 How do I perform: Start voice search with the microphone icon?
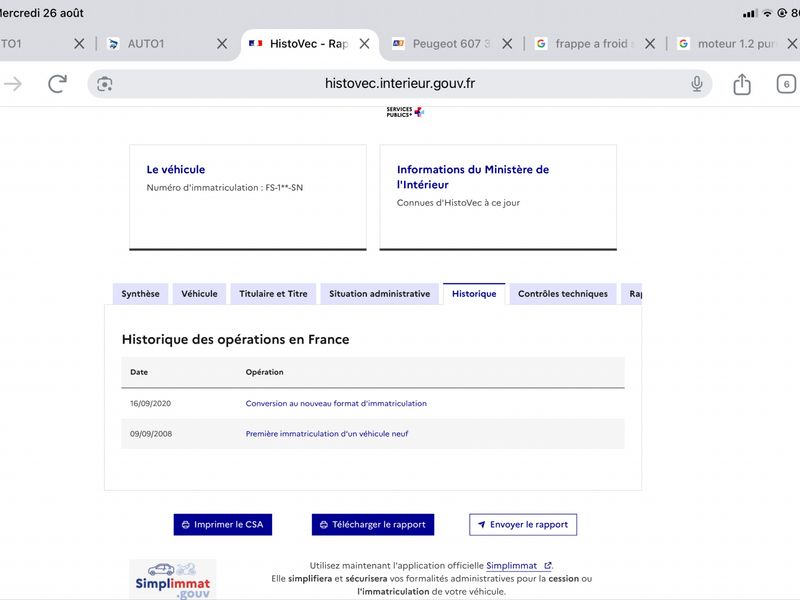(x=696, y=84)
